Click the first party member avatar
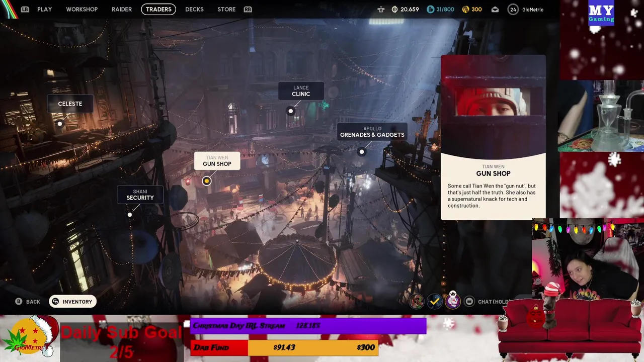644x362 pixels. coord(417,301)
